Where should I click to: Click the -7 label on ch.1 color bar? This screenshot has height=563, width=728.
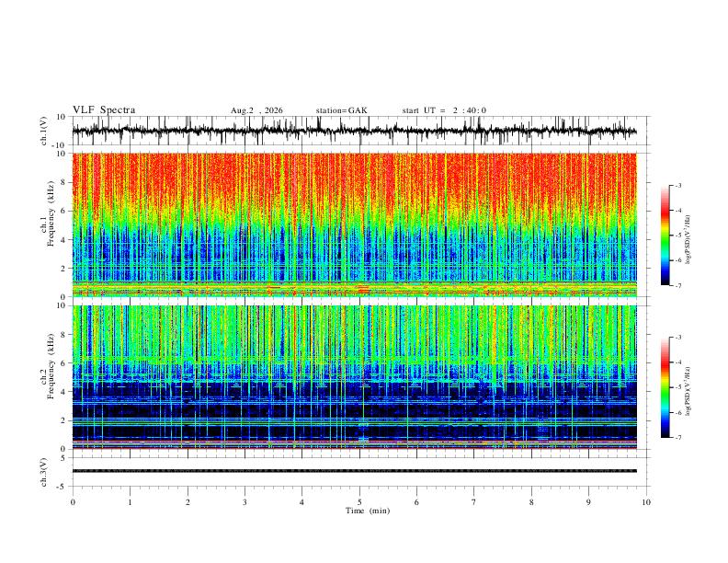coord(678,285)
